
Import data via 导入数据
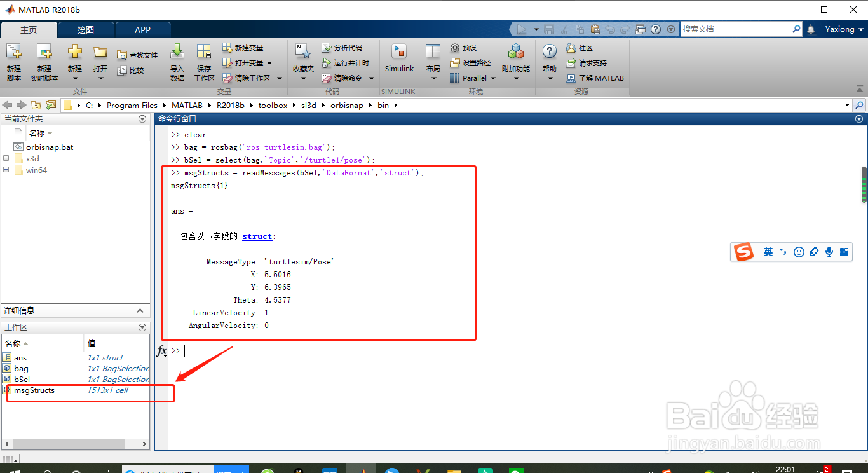pos(177,62)
